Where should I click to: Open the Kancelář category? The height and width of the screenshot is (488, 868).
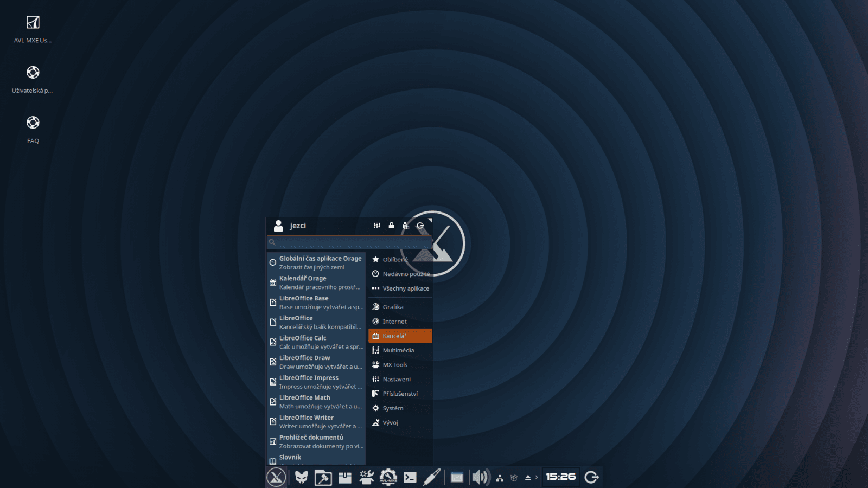pyautogui.click(x=396, y=336)
